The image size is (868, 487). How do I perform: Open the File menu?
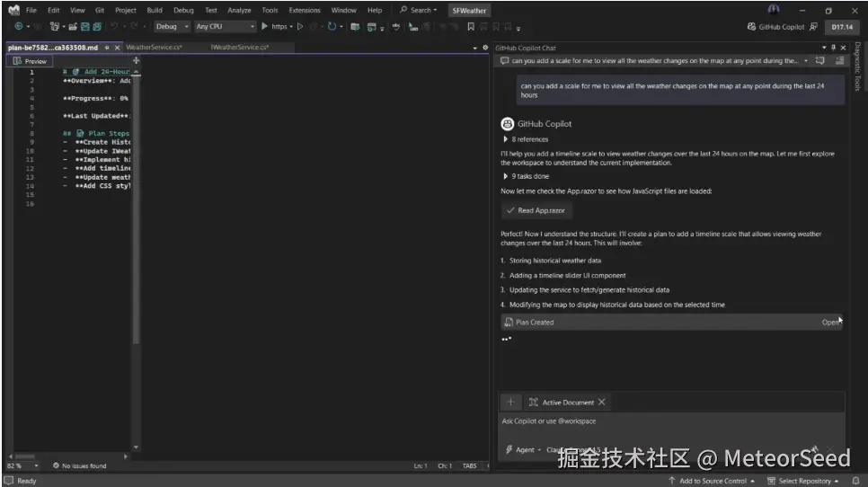pyautogui.click(x=31, y=10)
